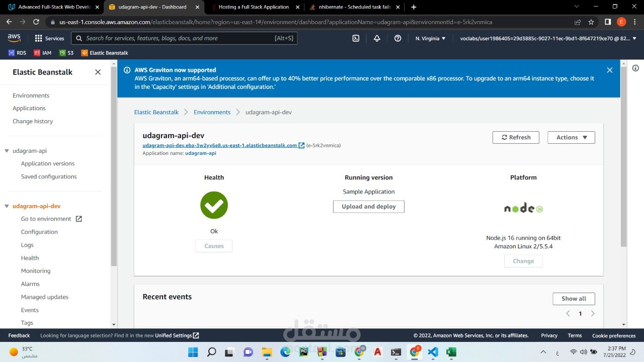Open Applications in side navigation
This screenshot has width=644, height=362.
coord(29,108)
